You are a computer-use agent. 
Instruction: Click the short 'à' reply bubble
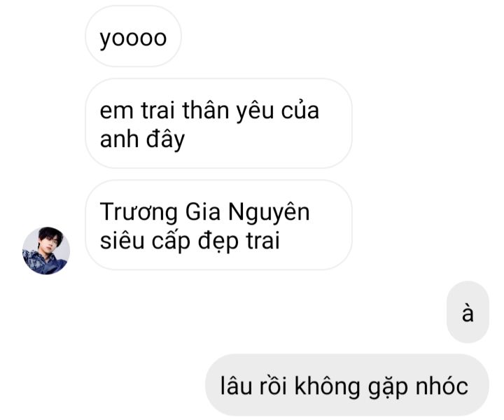tap(468, 312)
